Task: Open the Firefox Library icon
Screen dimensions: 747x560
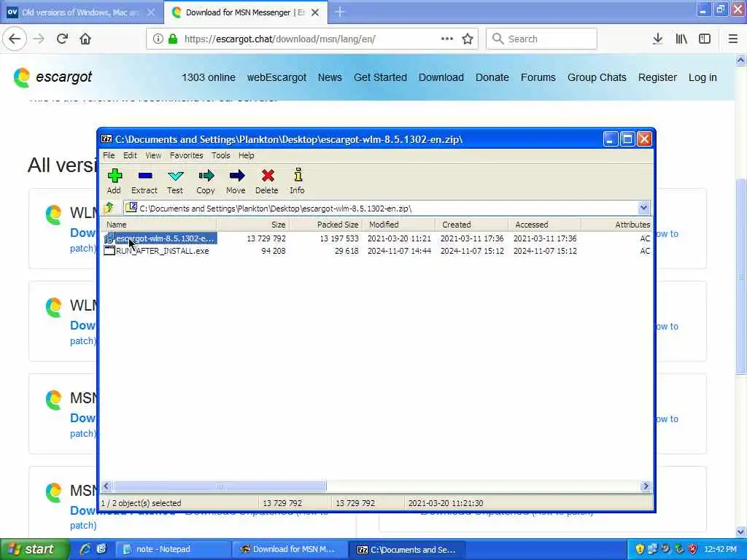Action: [681, 39]
